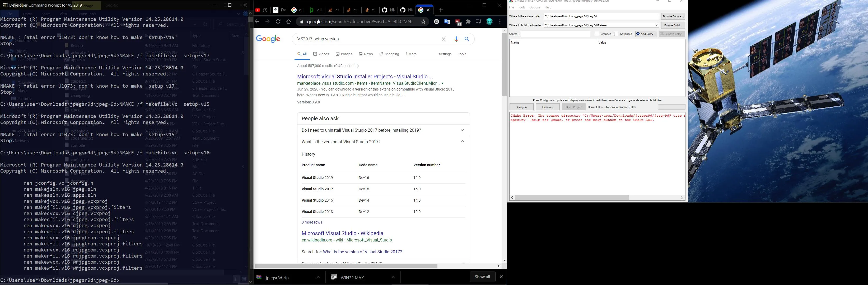Enable the Grouped checkbox in CMake
The width and height of the screenshot is (868, 285).
pos(597,34)
